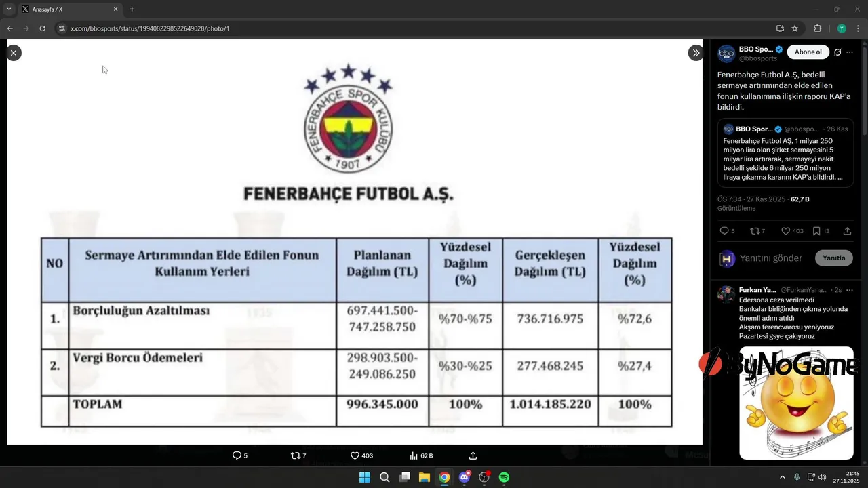Open Chrome from the taskbar
Image resolution: width=868 pixels, height=488 pixels.
pyautogui.click(x=444, y=477)
